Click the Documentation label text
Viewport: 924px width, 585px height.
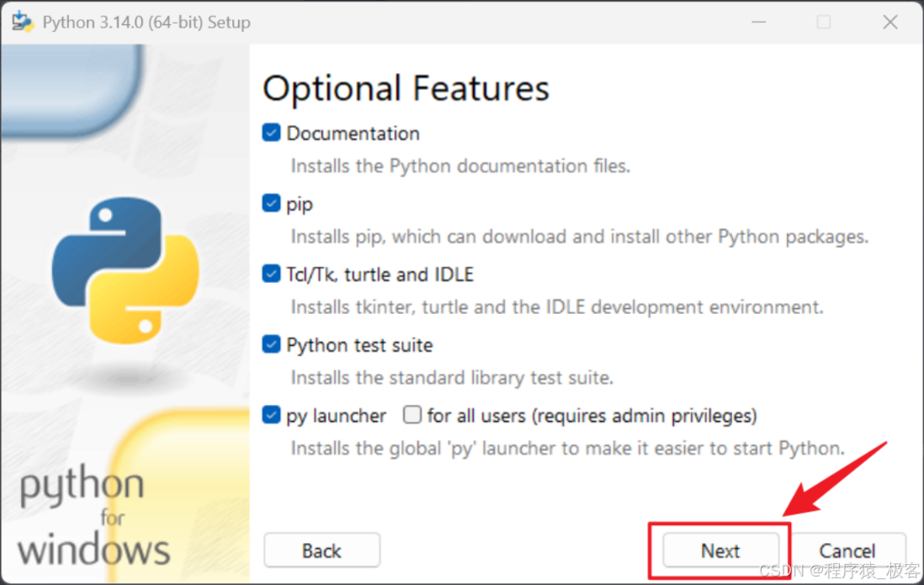pos(353,134)
